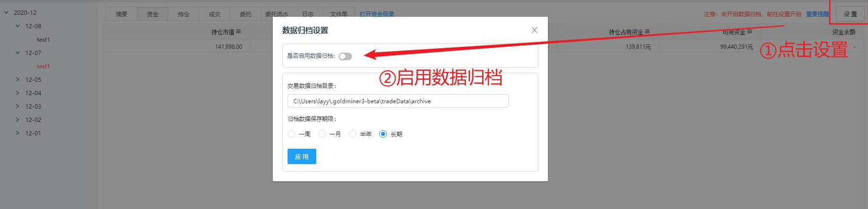This screenshot has height=209, width=868.
Task: Select the 一周 retention option
Action: [291, 134]
